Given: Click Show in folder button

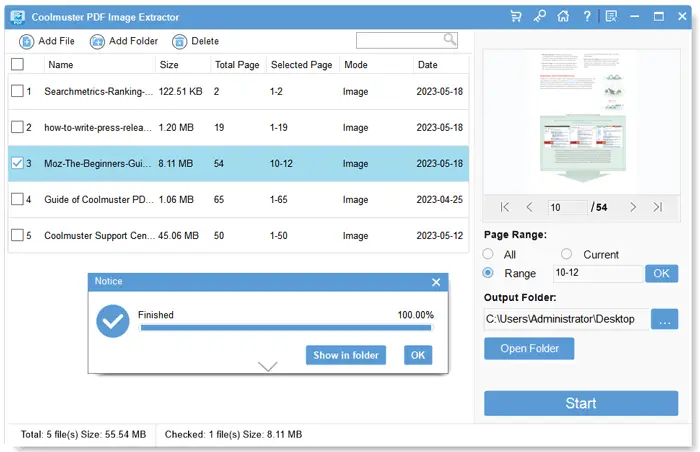Looking at the screenshot, I should pyautogui.click(x=346, y=355).
